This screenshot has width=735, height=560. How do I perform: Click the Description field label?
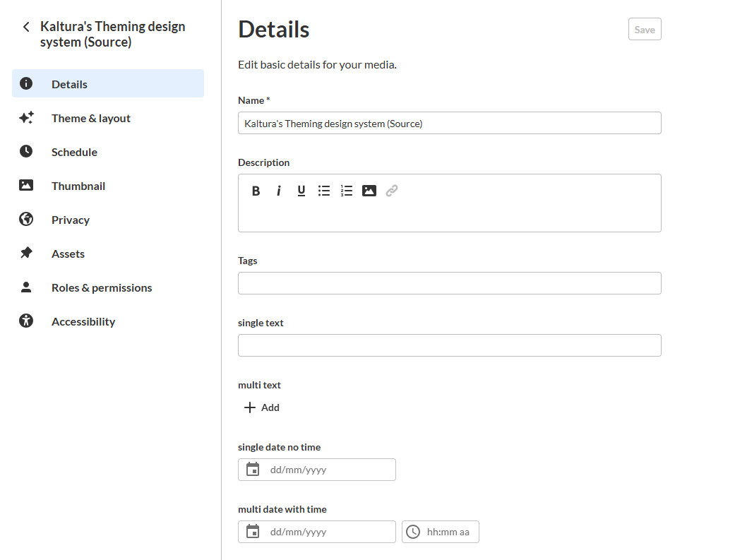point(264,162)
